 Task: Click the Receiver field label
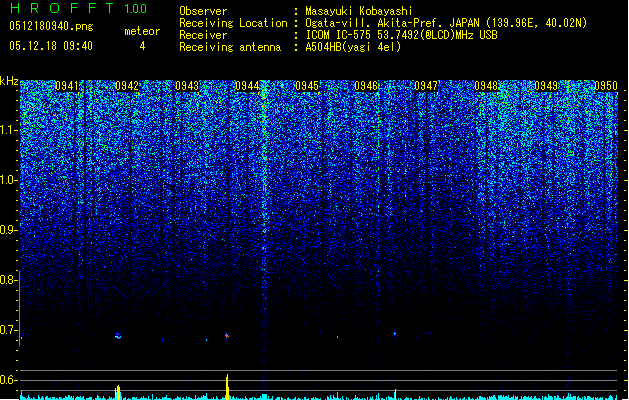point(203,35)
